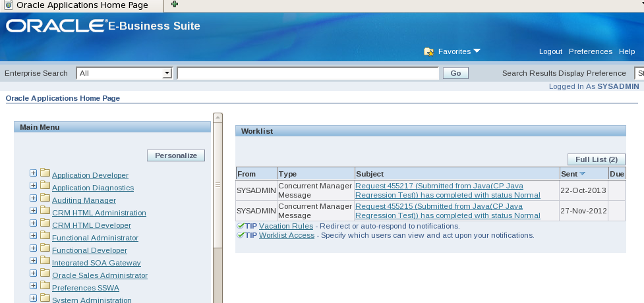644x303 pixels.
Task: Click Application Developer folder icon
Action: pyautogui.click(x=45, y=173)
